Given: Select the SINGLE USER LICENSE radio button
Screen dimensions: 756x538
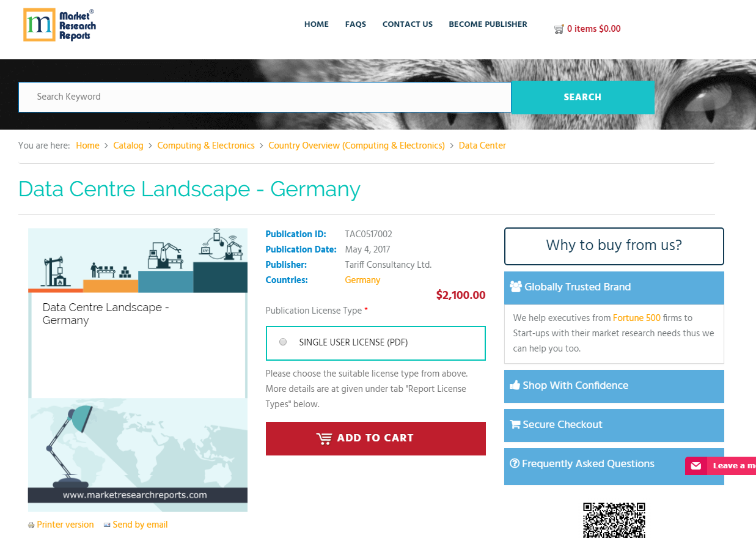Looking at the screenshot, I should pos(283,342).
